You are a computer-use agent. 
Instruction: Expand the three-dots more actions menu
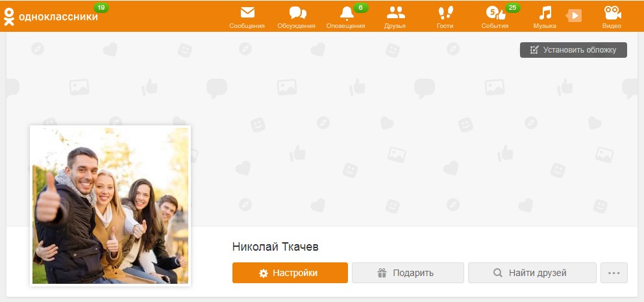pyautogui.click(x=614, y=273)
